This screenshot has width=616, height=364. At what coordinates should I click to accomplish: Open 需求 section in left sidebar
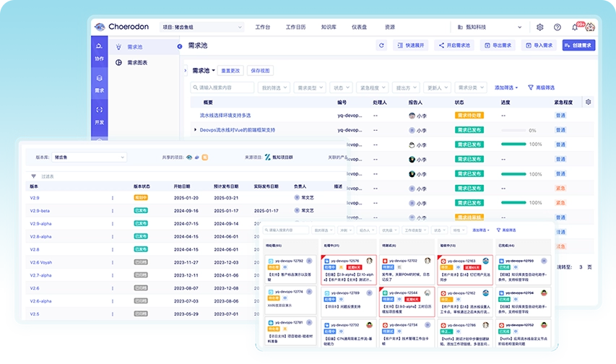[x=100, y=84]
